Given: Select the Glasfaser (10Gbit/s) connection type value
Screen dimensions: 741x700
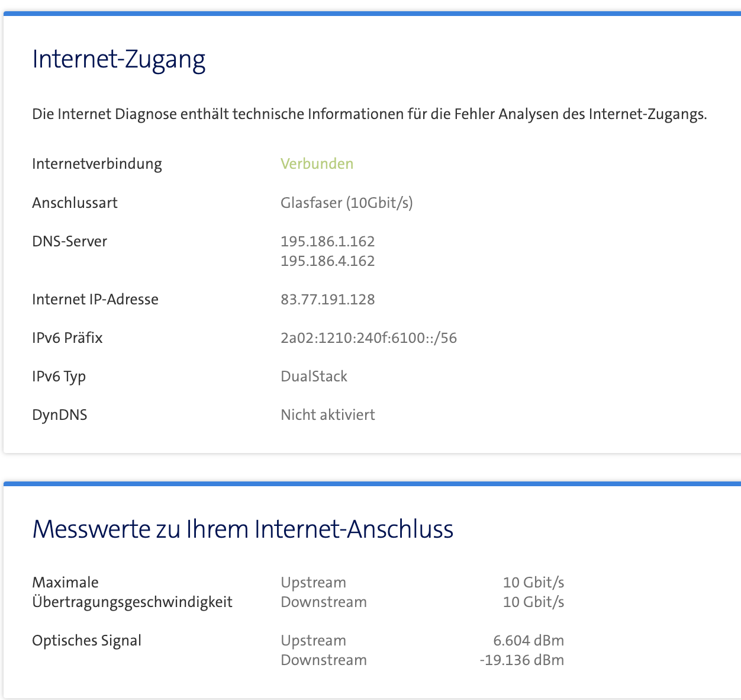Looking at the screenshot, I should click(346, 203).
